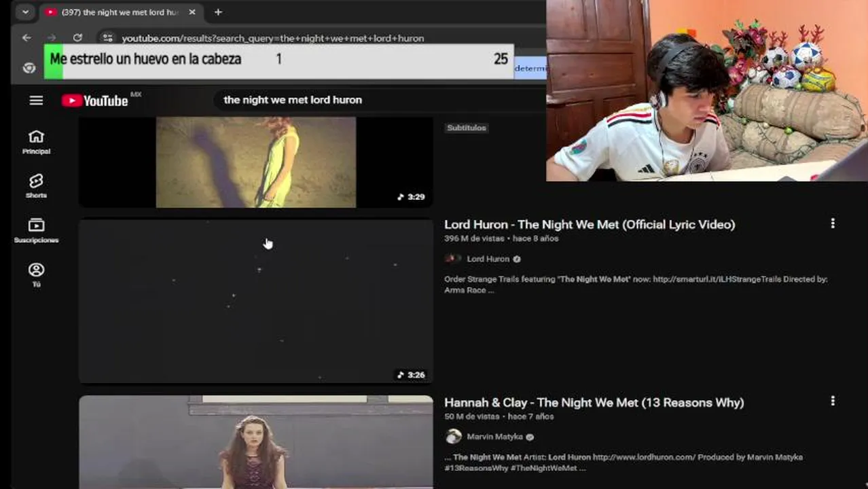
Task: Click '50 M de vistas' text
Action: click(471, 416)
